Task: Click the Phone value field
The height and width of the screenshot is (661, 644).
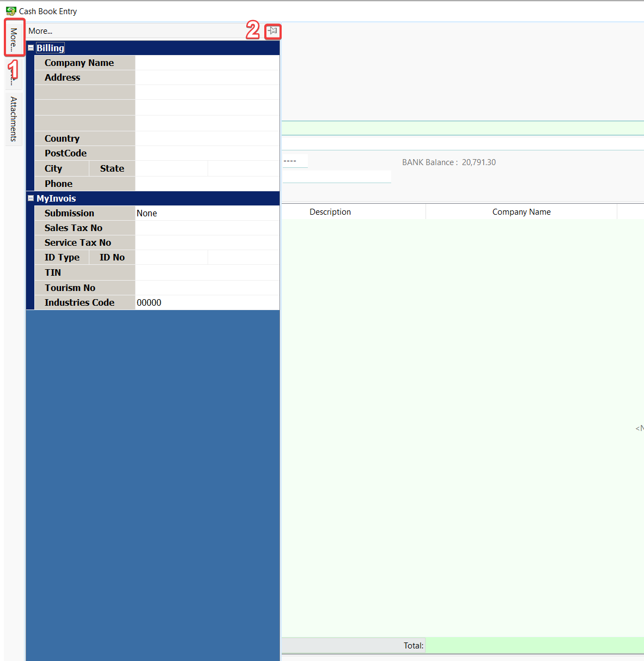Action: (x=207, y=184)
